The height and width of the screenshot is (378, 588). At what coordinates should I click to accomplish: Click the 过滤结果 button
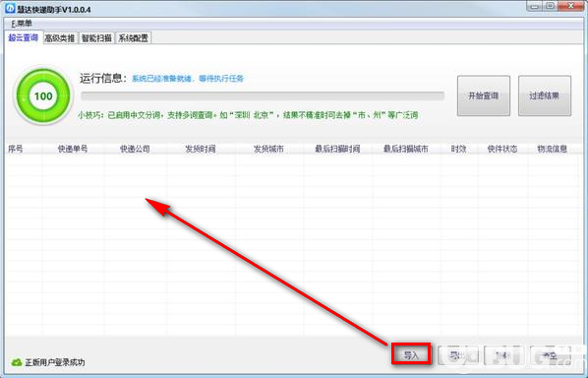pyautogui.click(x=544, y=95)
